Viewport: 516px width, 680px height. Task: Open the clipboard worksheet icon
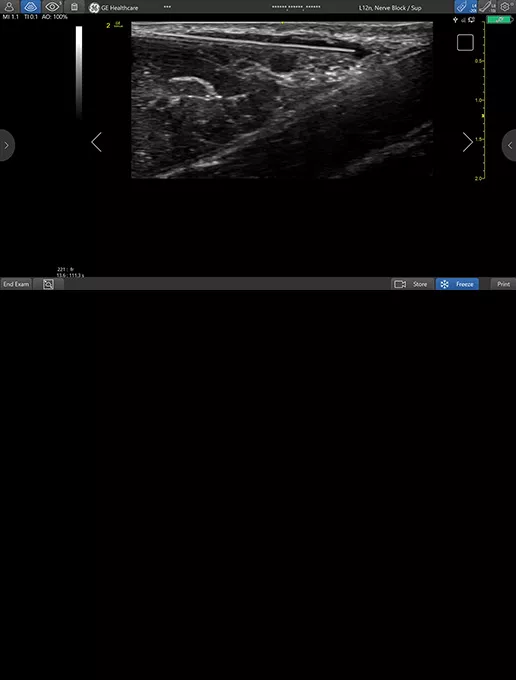(74, 7)
